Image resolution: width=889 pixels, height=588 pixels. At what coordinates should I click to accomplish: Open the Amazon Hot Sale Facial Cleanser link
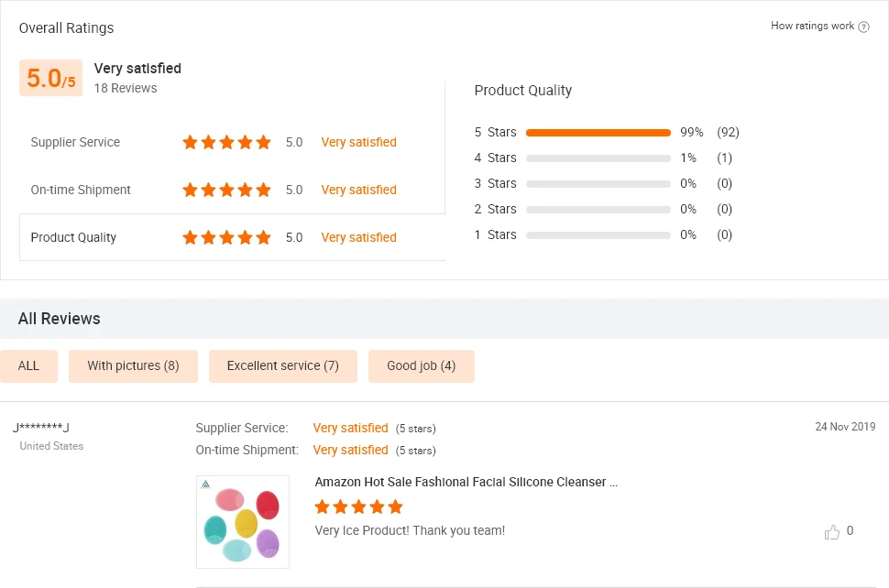466,482
